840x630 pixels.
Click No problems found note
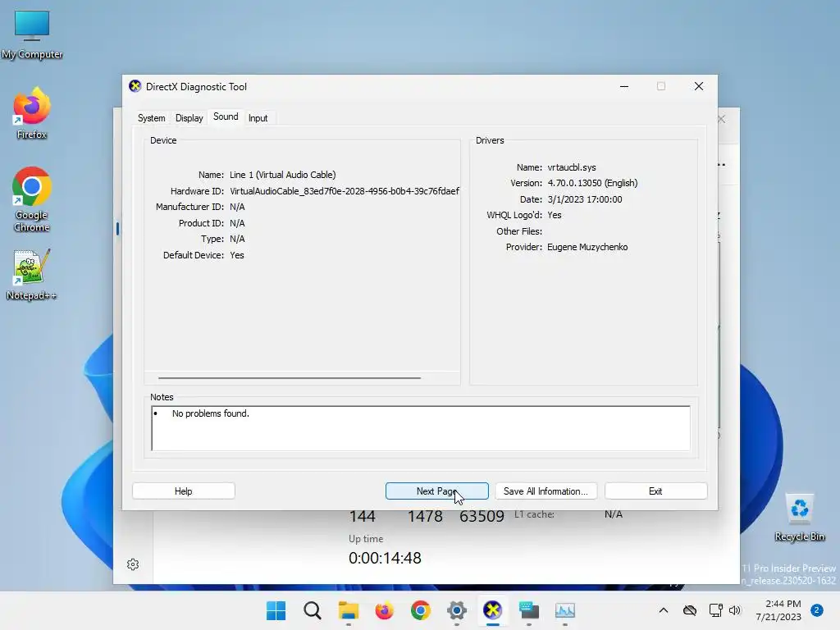tap(211, 413)
